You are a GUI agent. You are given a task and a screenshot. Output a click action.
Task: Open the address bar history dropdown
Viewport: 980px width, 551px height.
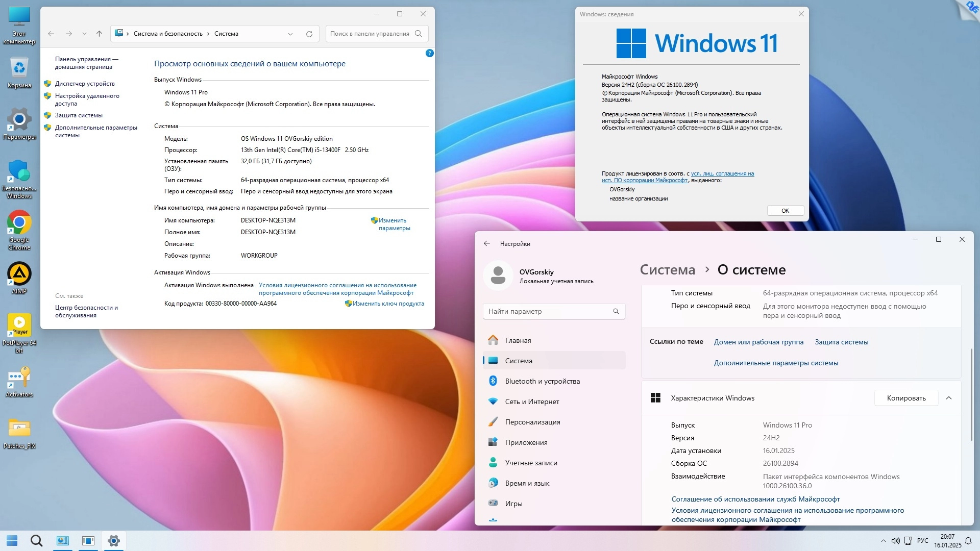pyautogui.click(x=290, y=34)
